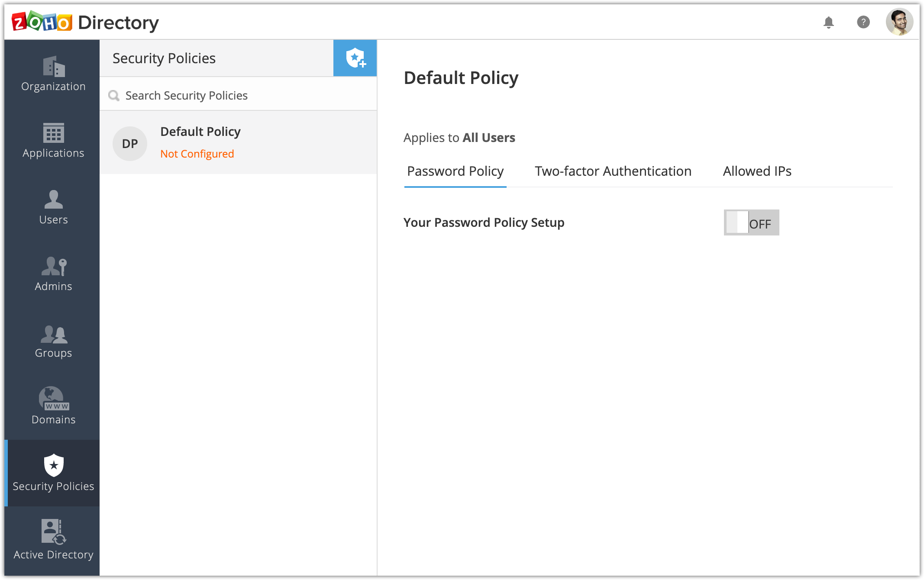Image resolution: width=924 pixels, height=580 pixels.
Task: Open the Organization section icon
Action: (54, 66)
